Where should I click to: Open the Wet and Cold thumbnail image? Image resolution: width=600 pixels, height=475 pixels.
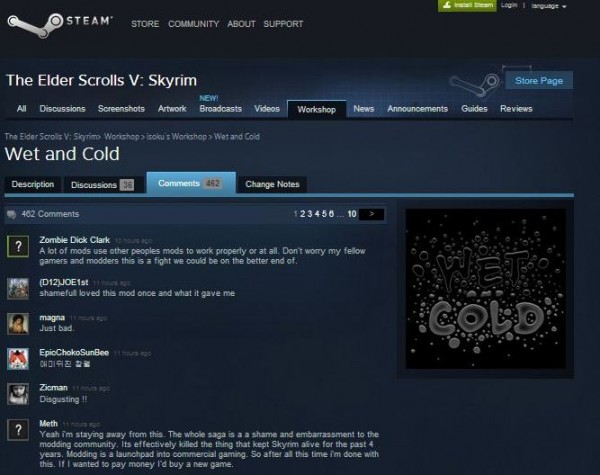[486, 289]
